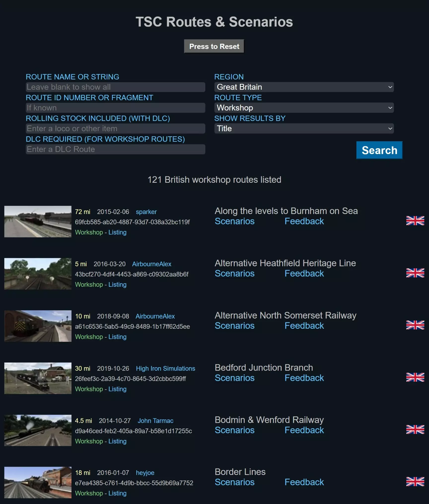Image resolution: width=429 pixels, height=504 pixels.
Task: Click the 121 British workshop routes listed text
Action: 214,180
